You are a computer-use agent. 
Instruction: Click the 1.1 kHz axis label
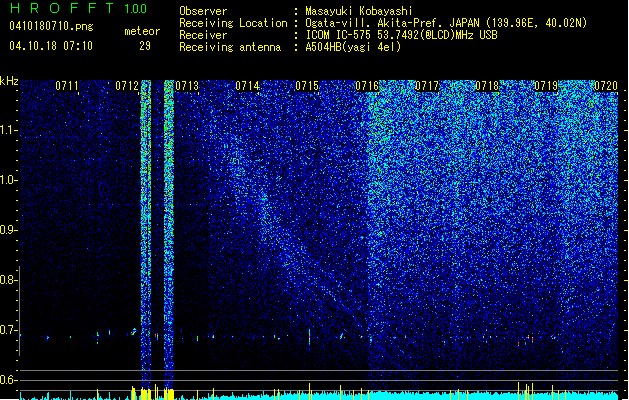8,130
